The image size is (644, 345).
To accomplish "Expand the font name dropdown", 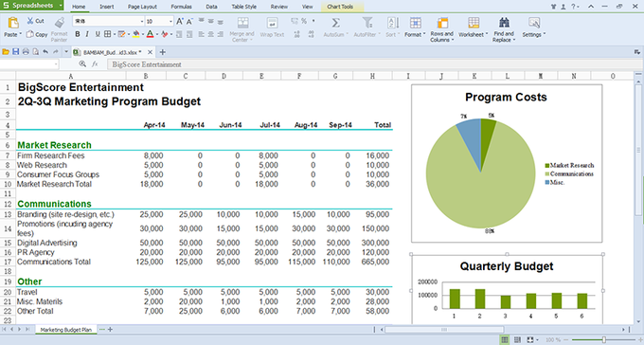I will coord(142,22).
